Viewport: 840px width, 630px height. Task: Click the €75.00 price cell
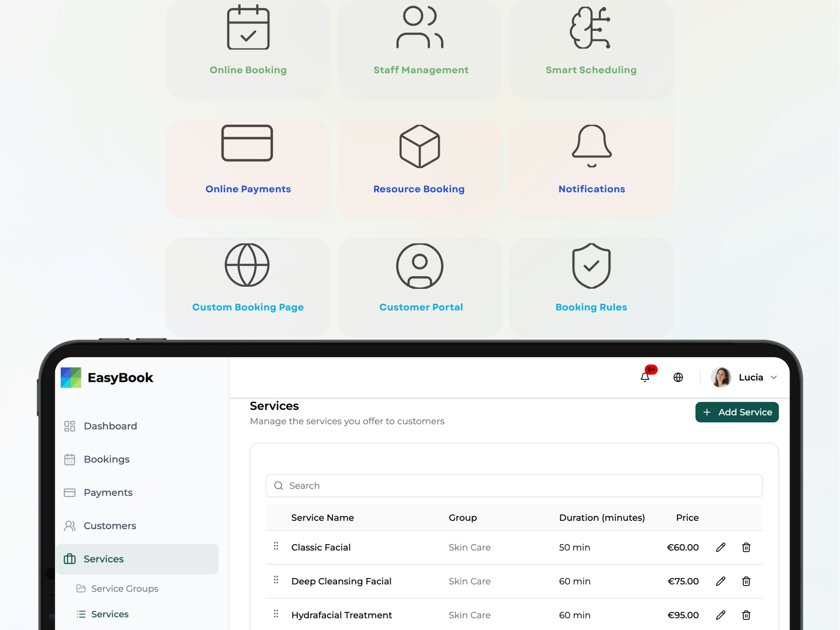[x=683, y=581]
